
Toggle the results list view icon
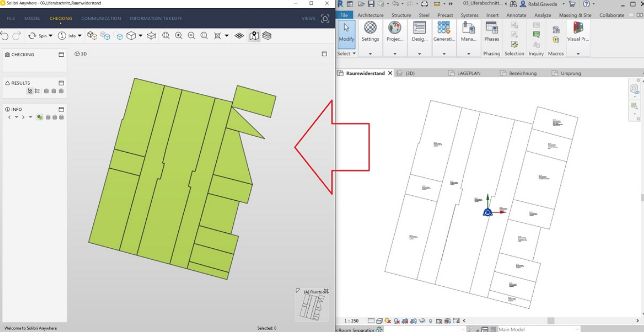point(37,91)
